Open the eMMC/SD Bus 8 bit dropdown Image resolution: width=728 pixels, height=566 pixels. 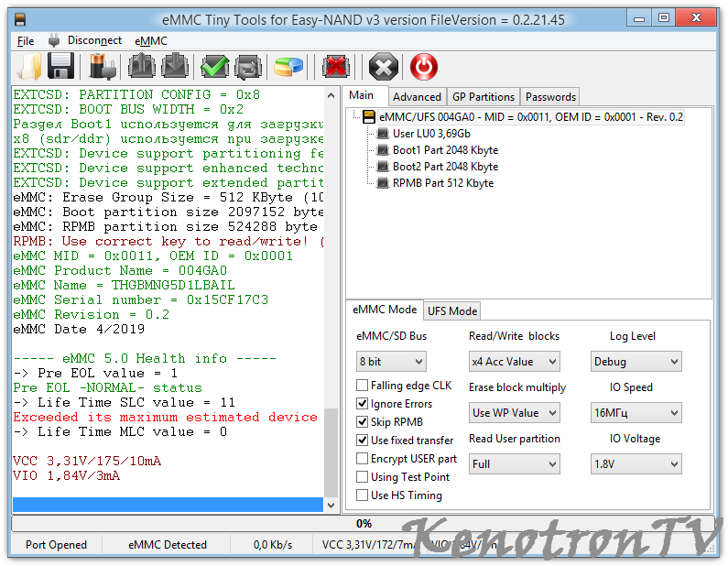point(391,362)
